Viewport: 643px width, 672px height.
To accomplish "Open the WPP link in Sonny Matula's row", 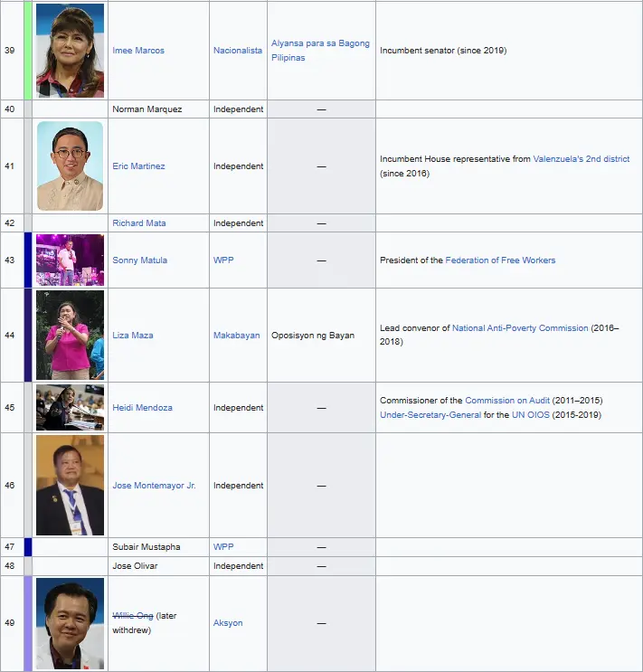I will (223, 260).
